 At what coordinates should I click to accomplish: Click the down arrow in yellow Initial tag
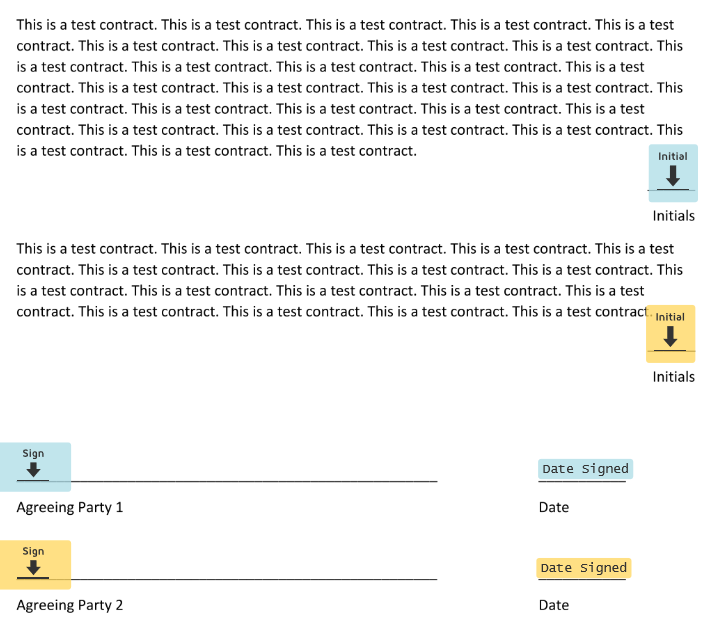tap(670, 337)
